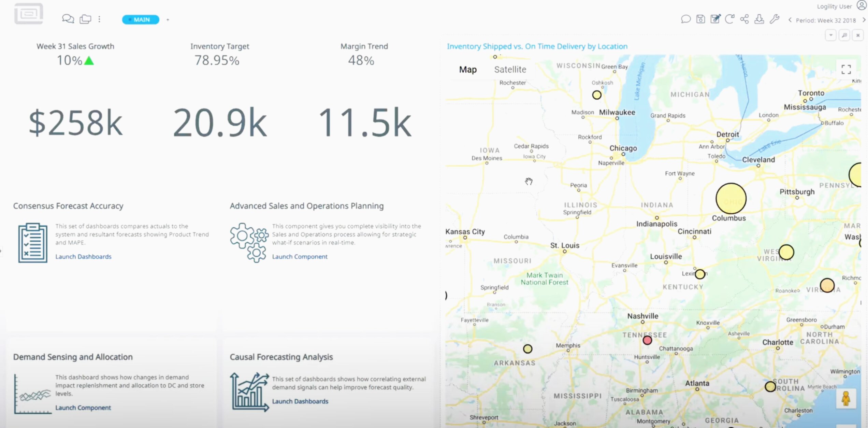Image resolution: width=868 pixels, height=428 pixels.
Task: Click the red bubble in Tennessee
Action: pyautogui.click(x=647, y=340)
